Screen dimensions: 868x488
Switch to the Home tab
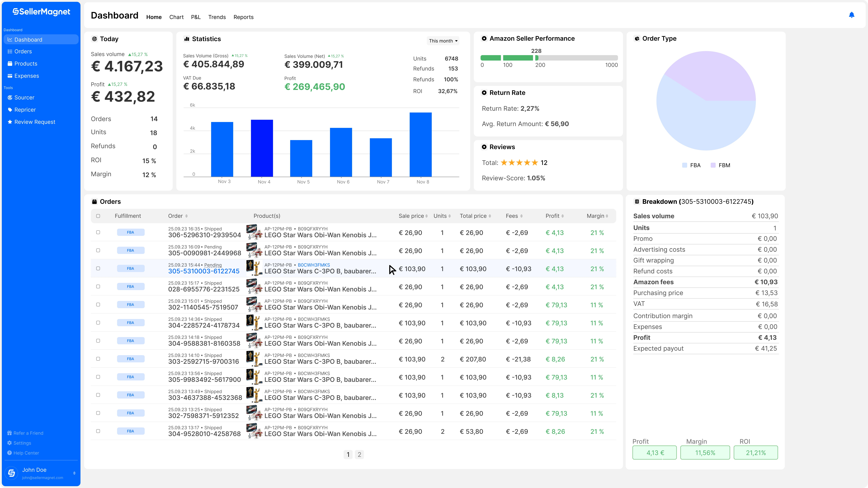(154, 17)
